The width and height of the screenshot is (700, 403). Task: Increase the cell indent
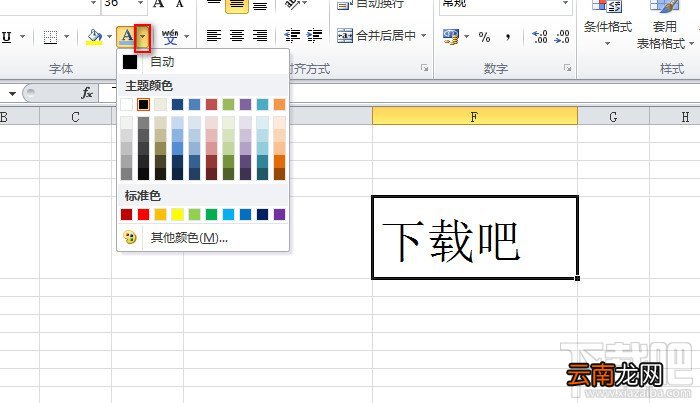(x=314, y=35)
